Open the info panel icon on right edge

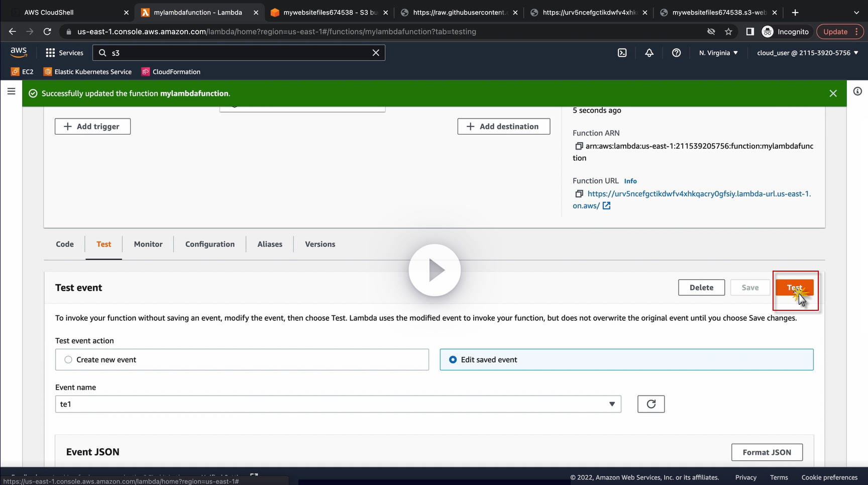(x=857, y=91)
